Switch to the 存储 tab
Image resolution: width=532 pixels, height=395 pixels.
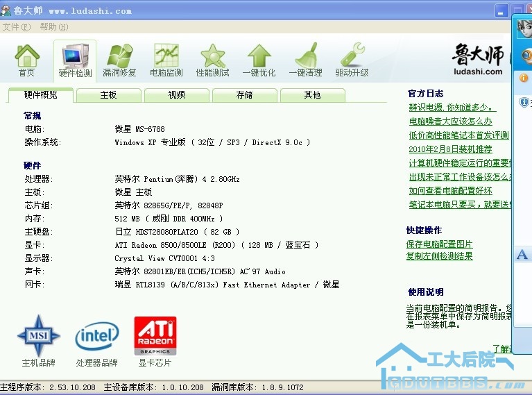click(245, 95)
